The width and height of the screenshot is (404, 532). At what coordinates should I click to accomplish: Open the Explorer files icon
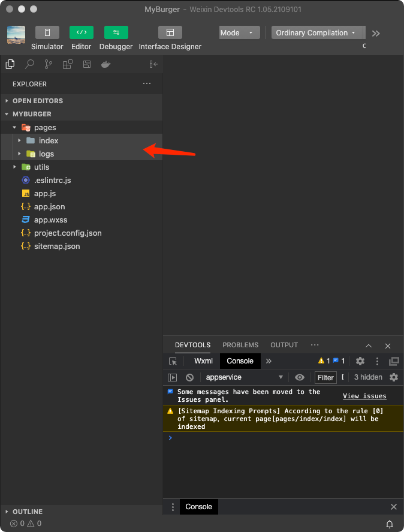10,64
